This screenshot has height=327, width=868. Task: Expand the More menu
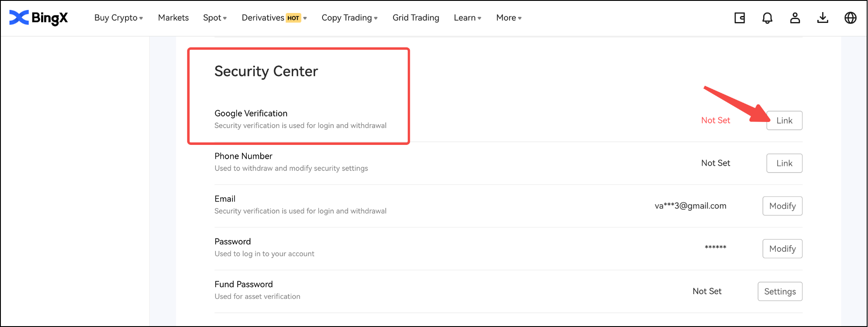click(x=509, y=18)
